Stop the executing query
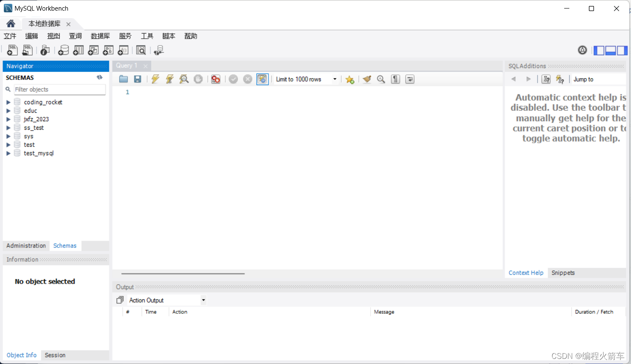Screen dimensions: 631x364 198,79
